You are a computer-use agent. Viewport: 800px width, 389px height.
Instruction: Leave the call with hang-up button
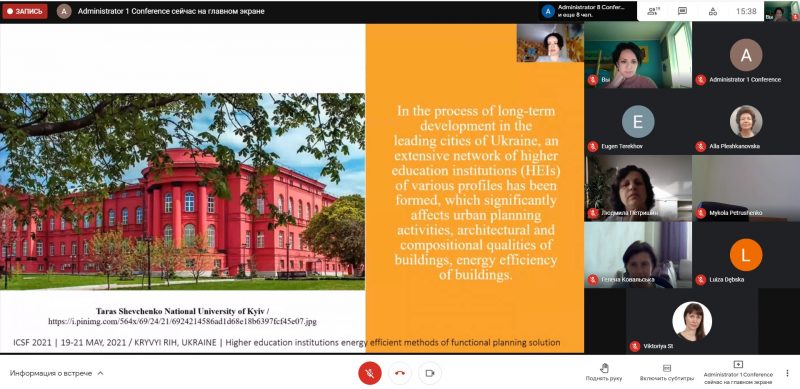[400, 373]
